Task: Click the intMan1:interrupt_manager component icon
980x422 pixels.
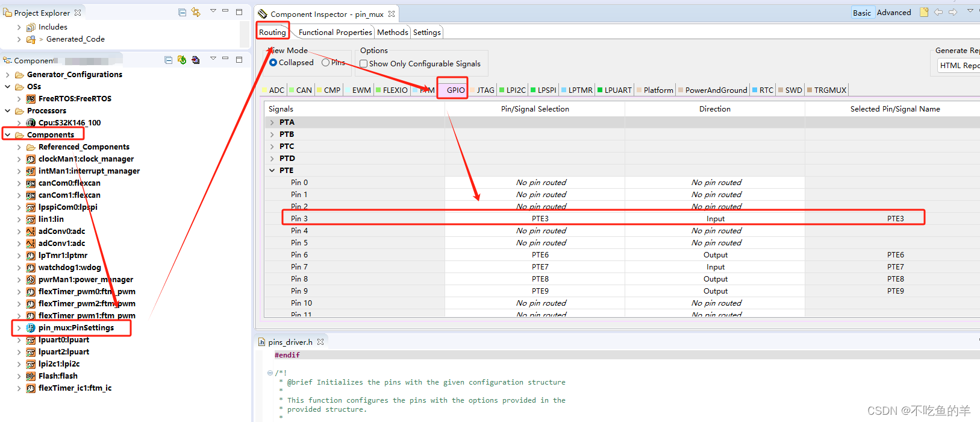Action: [31, 171]
